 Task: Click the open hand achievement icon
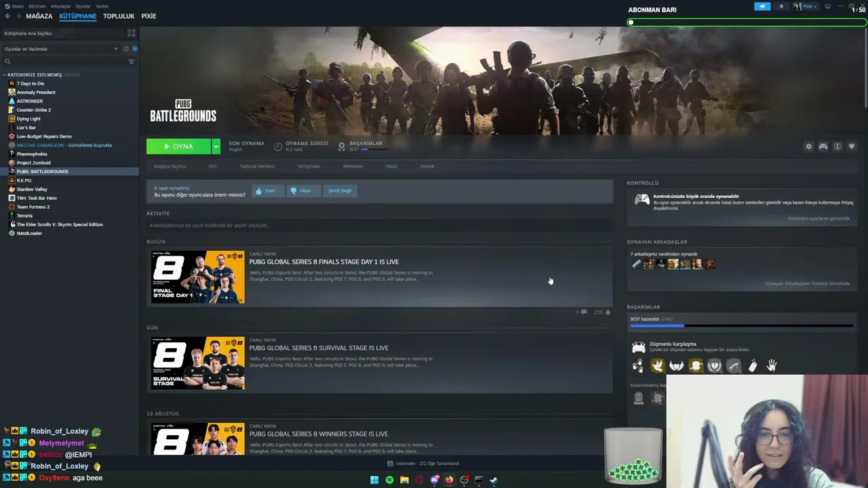(x=772, y=366)
